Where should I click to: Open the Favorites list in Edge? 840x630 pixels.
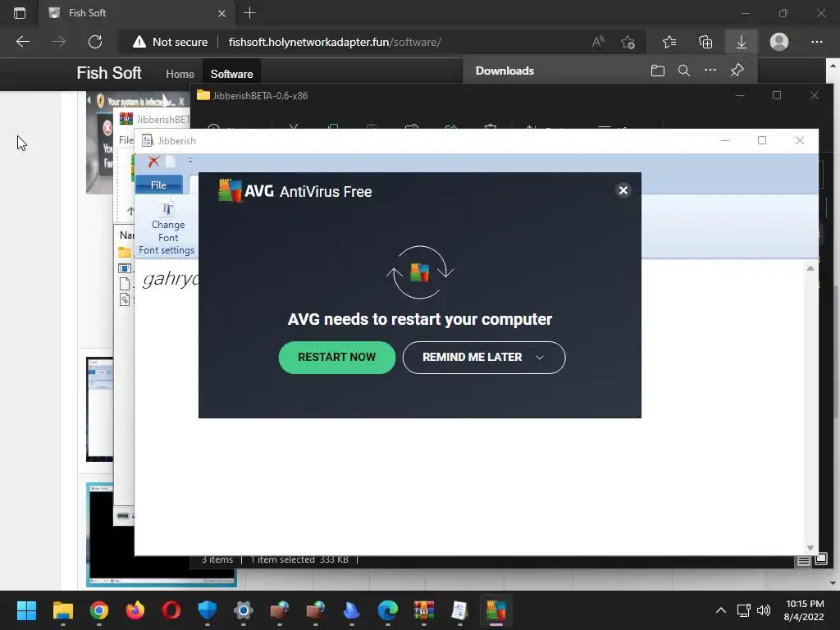(x=669, y=42)
